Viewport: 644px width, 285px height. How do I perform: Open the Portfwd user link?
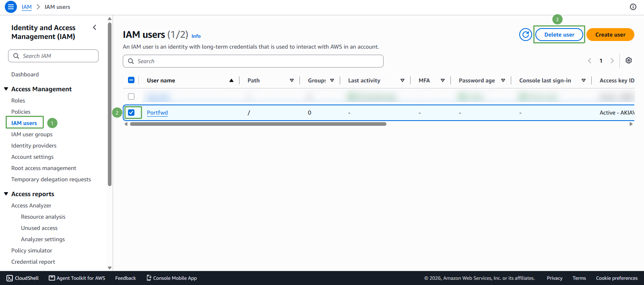(157, 113)
